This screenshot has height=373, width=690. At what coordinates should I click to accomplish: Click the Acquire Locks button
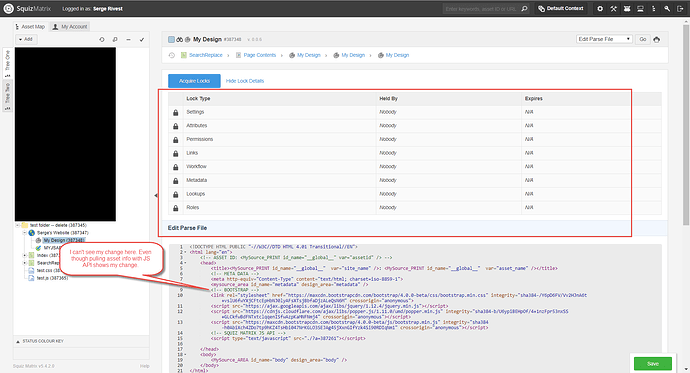click(194, 81)
